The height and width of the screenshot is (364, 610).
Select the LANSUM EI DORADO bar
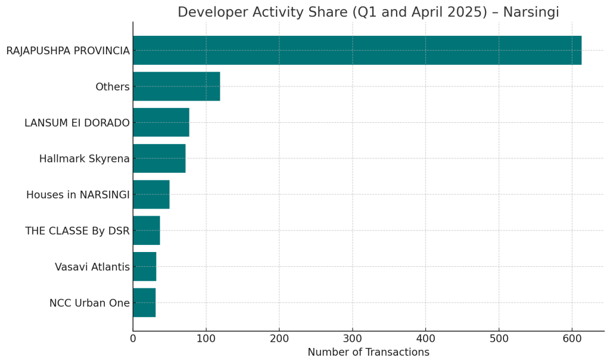tap(161, 122)
